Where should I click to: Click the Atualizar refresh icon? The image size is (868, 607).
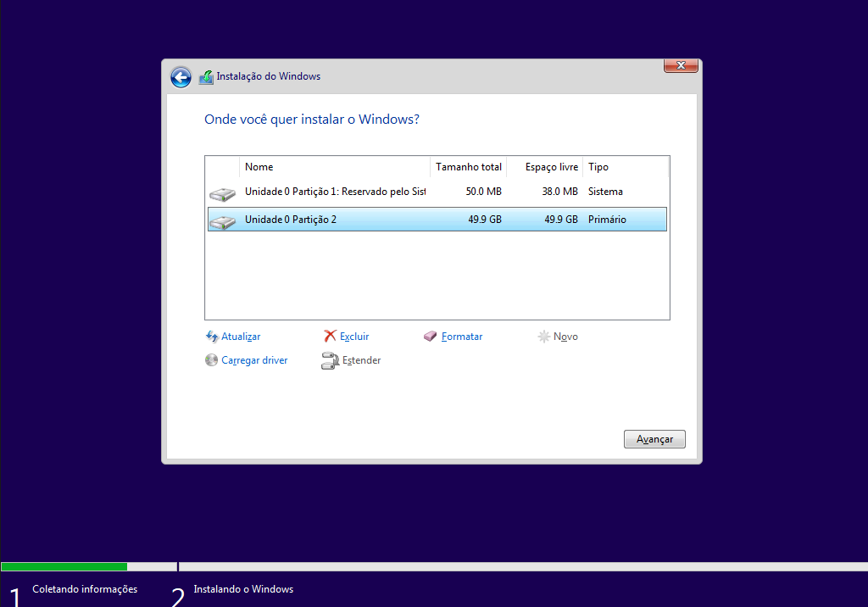pyautogui.click(x=212, y=337)
